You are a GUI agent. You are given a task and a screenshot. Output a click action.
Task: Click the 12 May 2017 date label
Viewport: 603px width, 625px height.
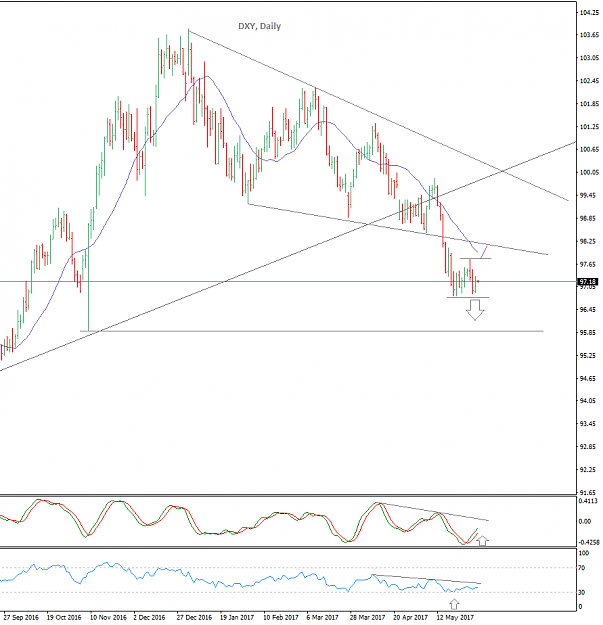pos(455,617)
